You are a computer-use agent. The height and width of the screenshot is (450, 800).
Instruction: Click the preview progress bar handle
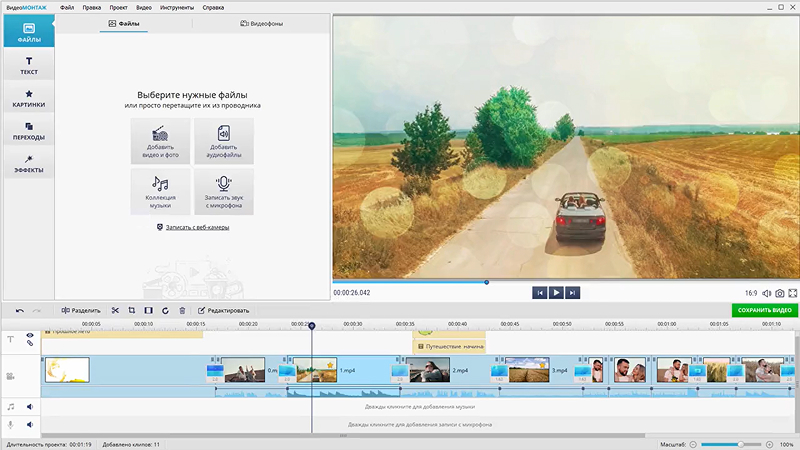(x=487, y=282)
